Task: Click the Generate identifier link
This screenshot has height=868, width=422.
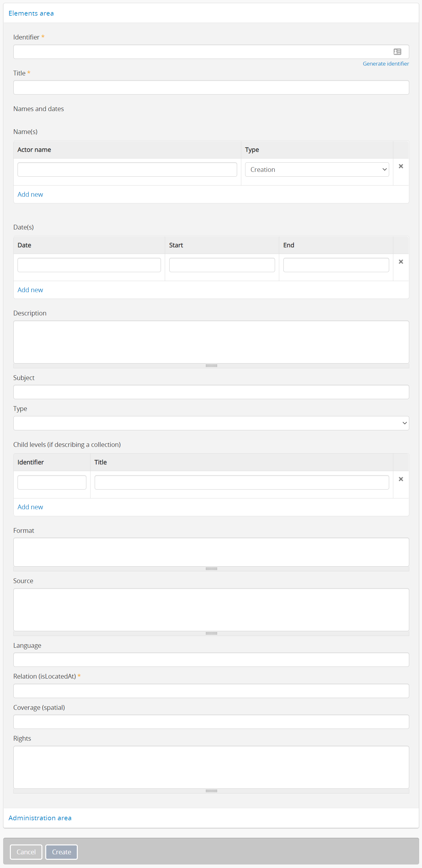Action: (x=386, y=64)
